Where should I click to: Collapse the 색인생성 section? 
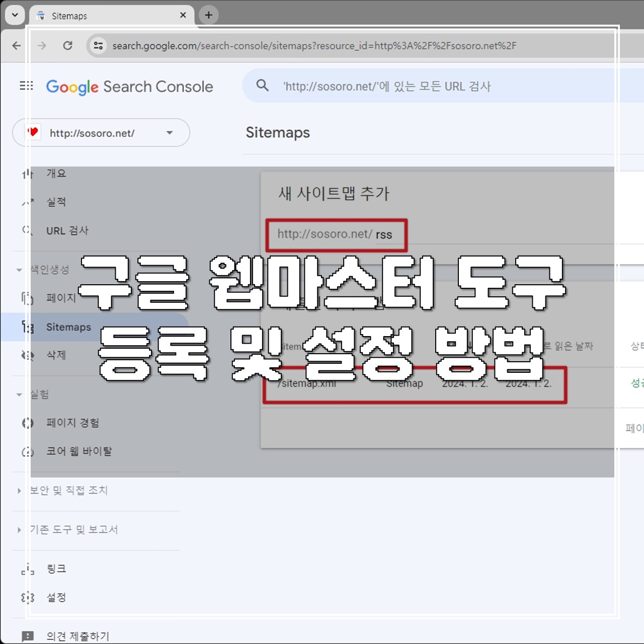19,270
